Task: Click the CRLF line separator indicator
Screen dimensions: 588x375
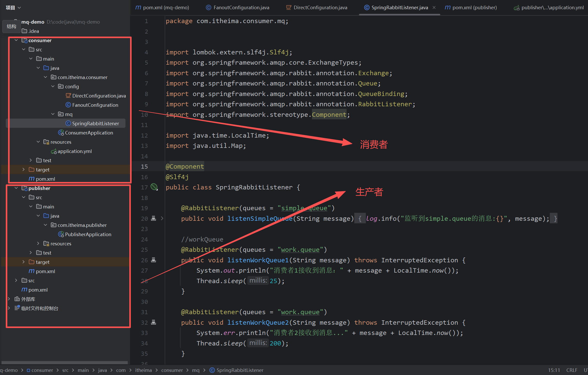Action: coord(572,370)
